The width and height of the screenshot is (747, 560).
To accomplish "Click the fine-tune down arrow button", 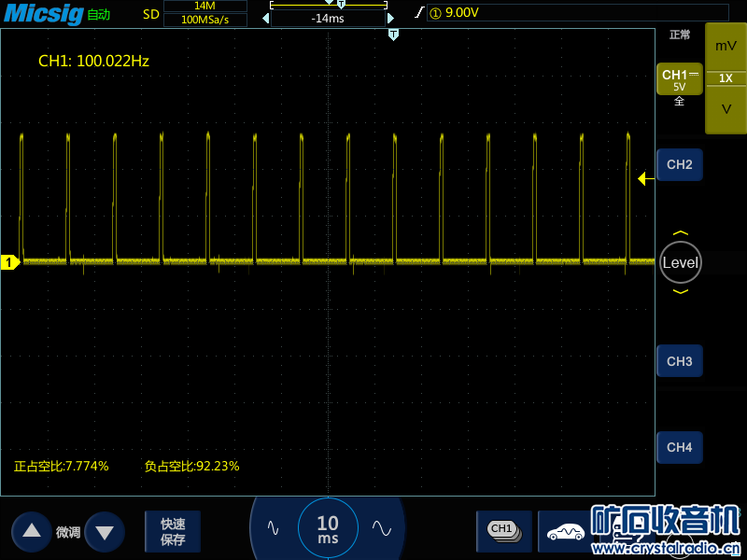I will click(x=104, y=531).
